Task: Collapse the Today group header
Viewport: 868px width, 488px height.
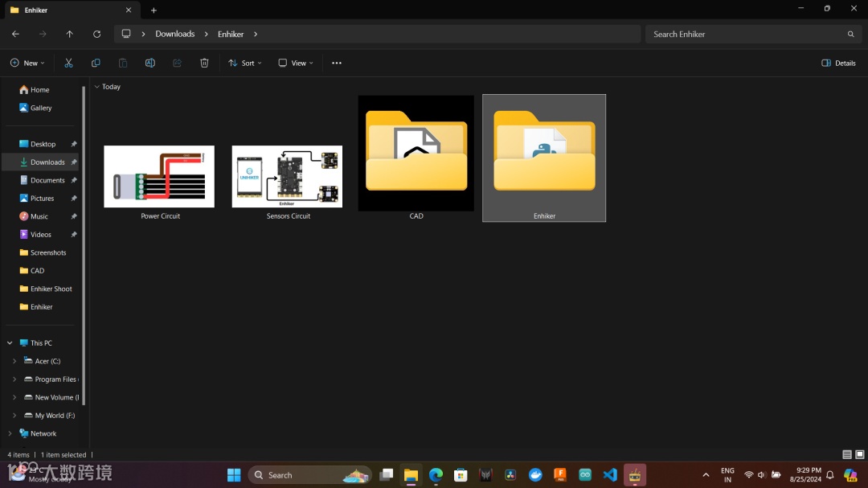Action: pyautogui.click(x=97, y=87)
